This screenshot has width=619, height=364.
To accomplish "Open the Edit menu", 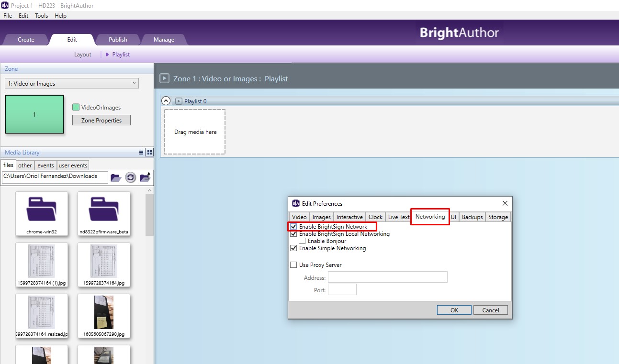I will [x=23, y=15].
